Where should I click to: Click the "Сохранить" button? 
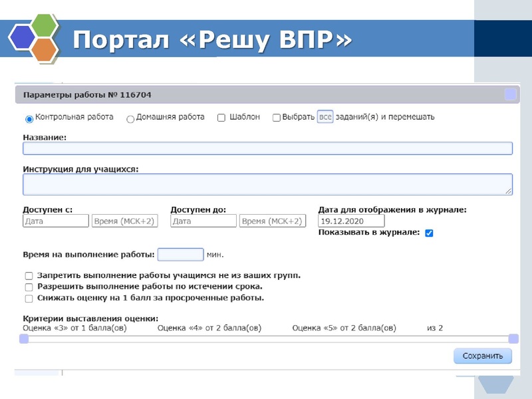coord(482,356)
